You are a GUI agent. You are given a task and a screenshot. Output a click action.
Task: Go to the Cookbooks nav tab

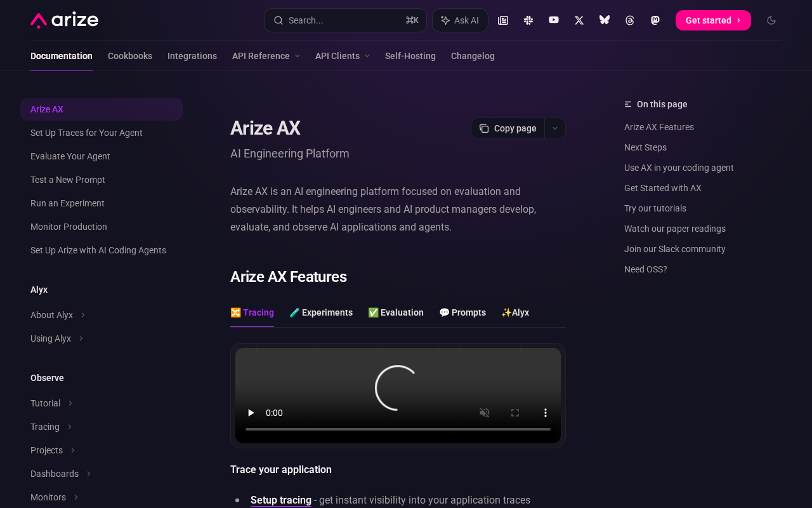click(130, 56)
